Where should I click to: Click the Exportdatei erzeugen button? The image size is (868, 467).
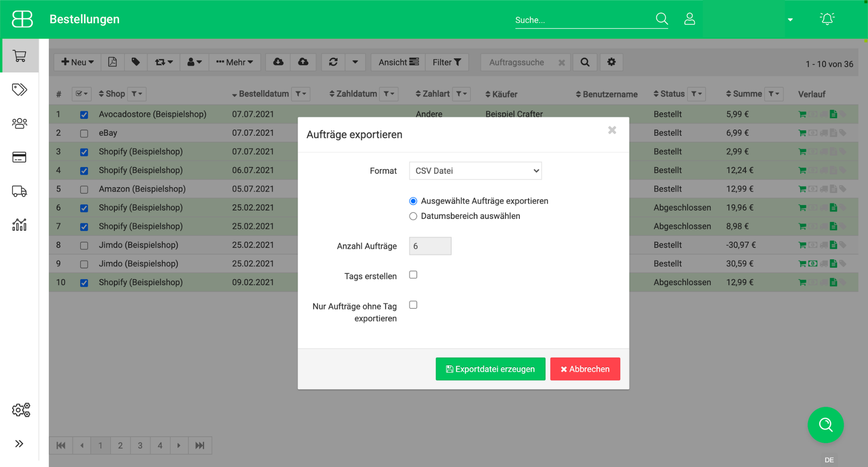click(x=490, y=369)
